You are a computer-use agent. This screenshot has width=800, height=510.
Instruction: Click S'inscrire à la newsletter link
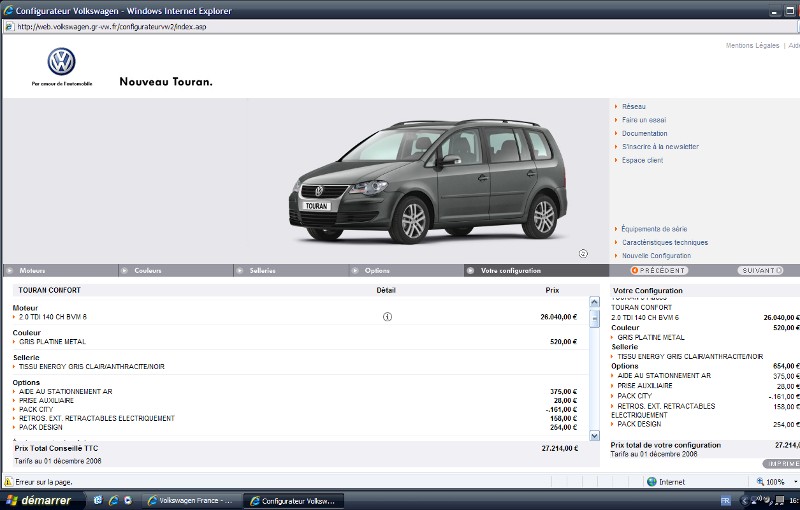tap(660, 146)
